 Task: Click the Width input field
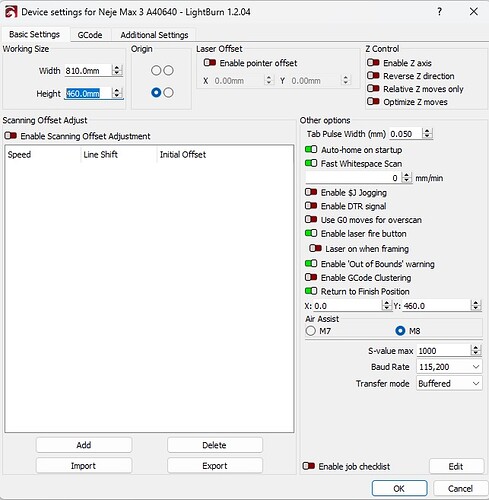click(88, 70)
